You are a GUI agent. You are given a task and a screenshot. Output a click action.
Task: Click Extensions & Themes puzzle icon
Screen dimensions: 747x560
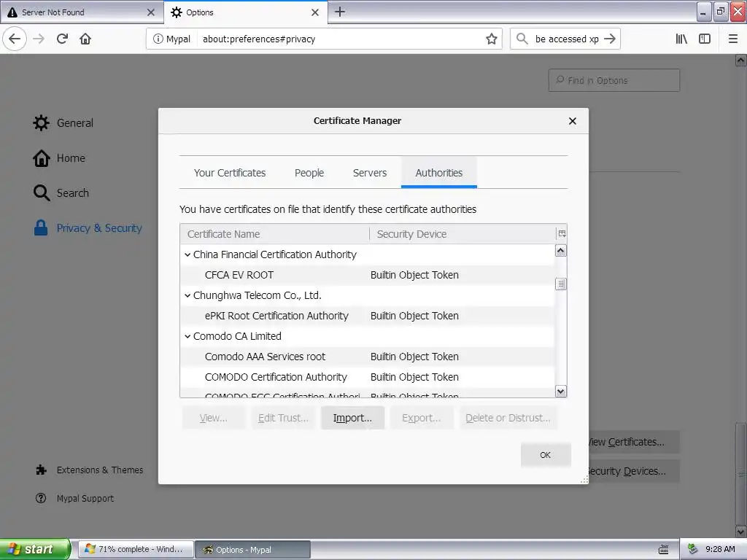point(42,470)
